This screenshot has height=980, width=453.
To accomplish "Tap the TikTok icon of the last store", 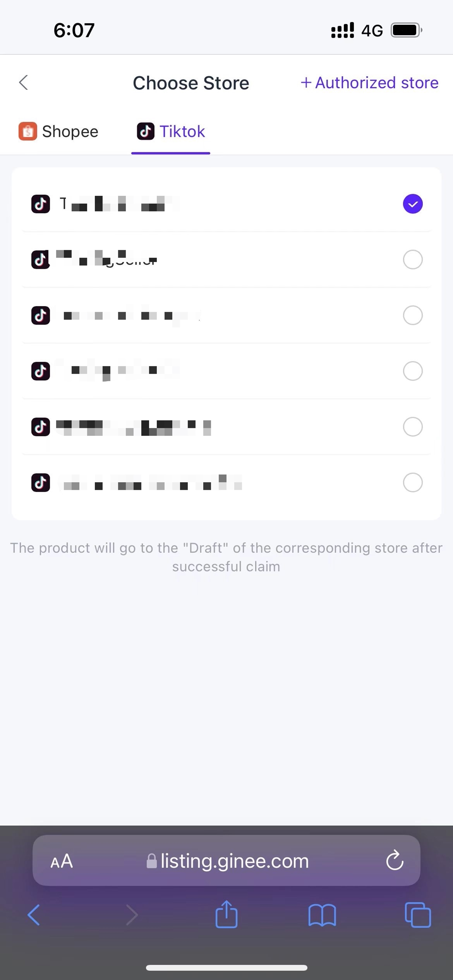I will tap(41, 482).
